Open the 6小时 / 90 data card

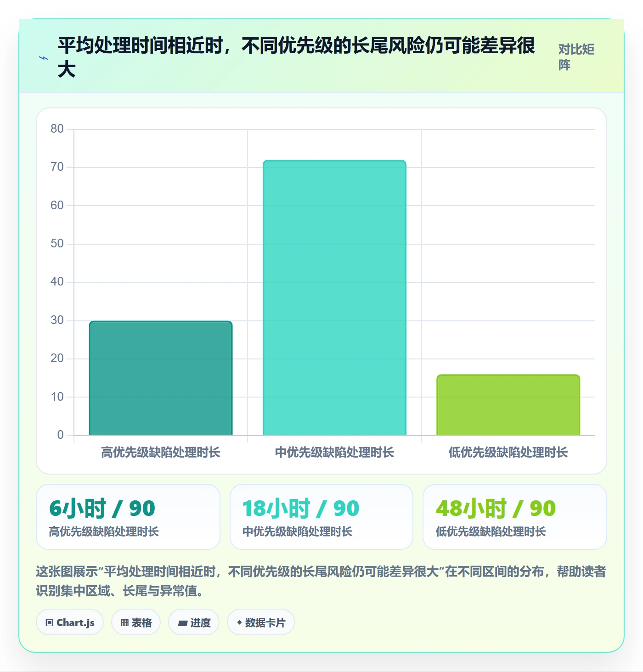[x=128, y=517]
